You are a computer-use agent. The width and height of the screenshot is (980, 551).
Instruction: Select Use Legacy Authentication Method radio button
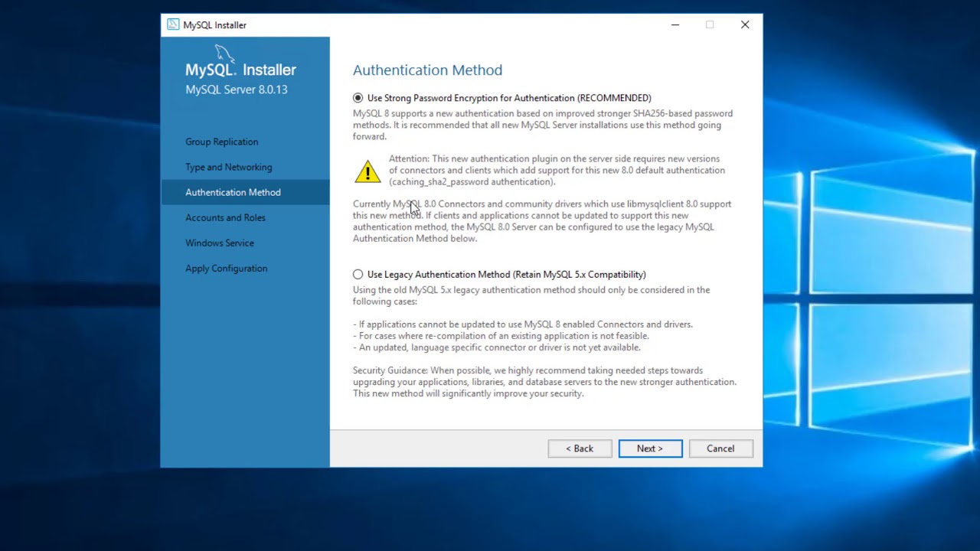pos(358,274)
